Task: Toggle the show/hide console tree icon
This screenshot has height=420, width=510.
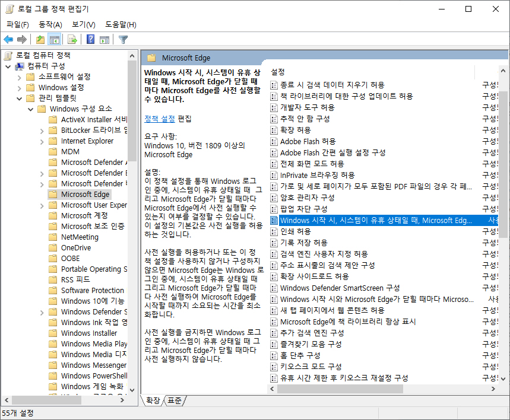Action: coord(54,40)
